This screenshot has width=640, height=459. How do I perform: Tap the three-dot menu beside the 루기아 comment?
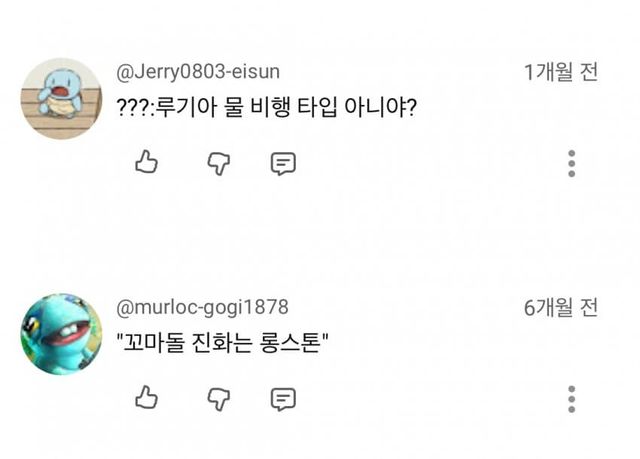tap(571, 163)
